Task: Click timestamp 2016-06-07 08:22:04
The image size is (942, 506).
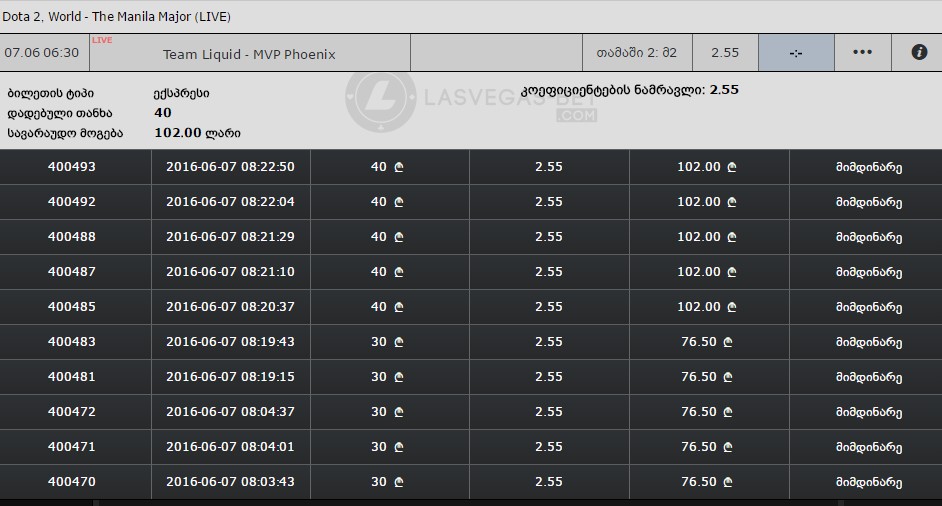Action: pos(230,201)
